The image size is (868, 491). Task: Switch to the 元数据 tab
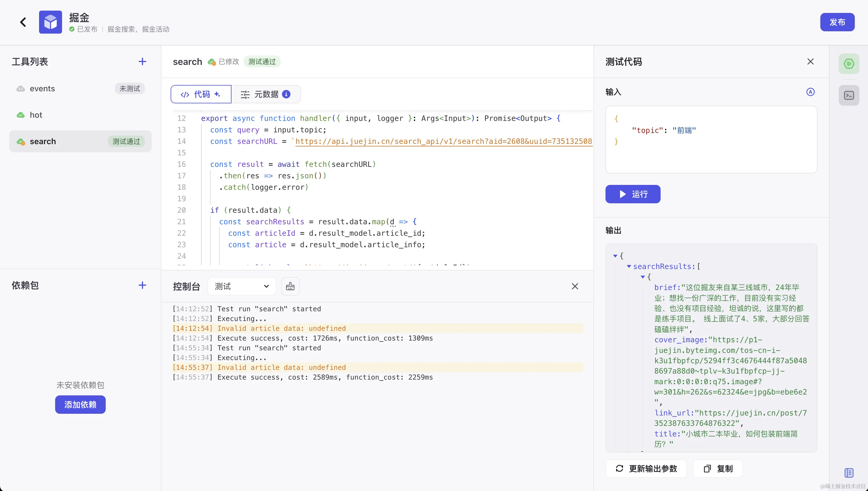(x=266, y=94)
